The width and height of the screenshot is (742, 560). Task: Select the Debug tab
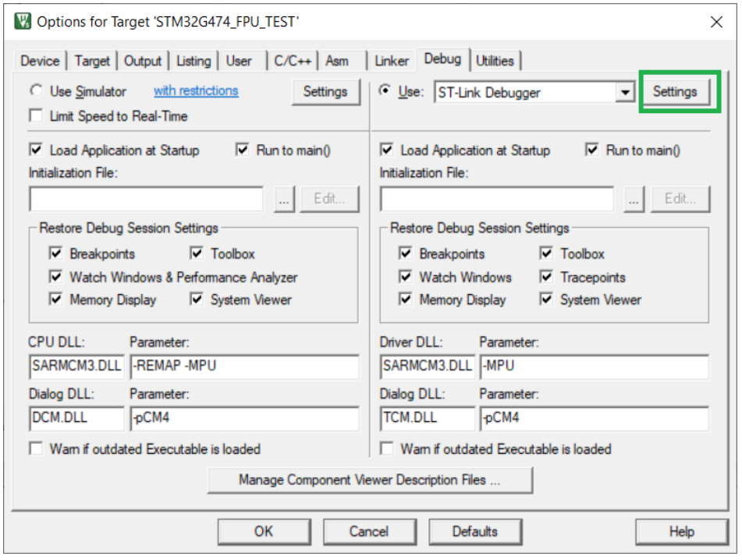(442, 59)
